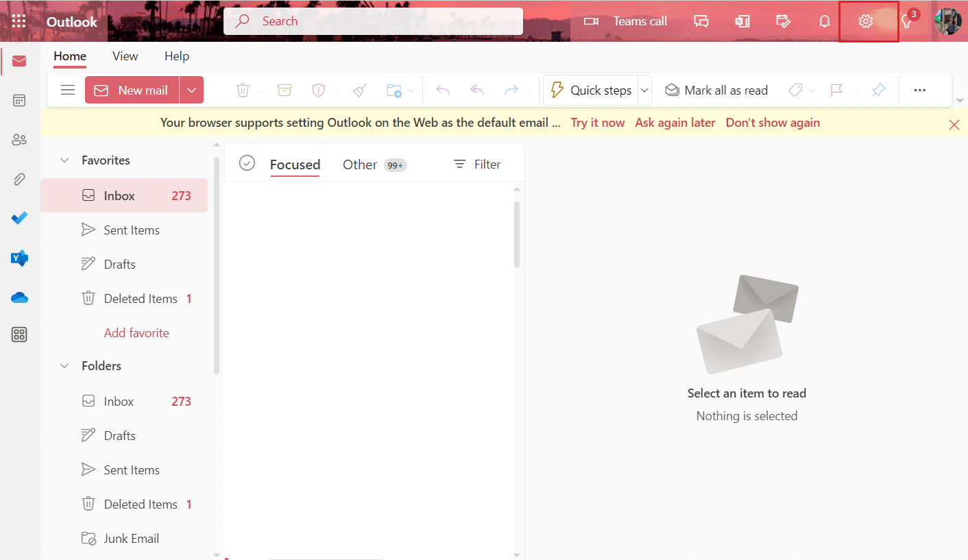Screen dimensions: 968x560
Task: Expand the Flag options dropdown
Action: [x=854, y=90]
